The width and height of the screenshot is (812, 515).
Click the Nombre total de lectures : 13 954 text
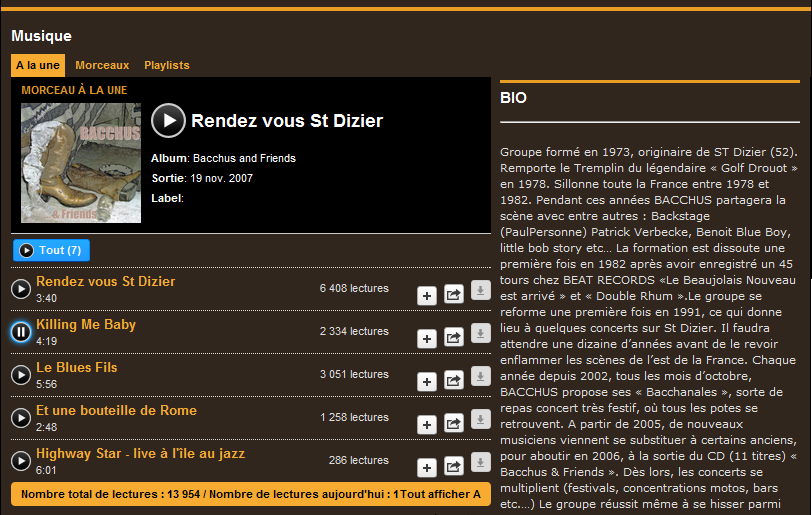pos(110,494)
